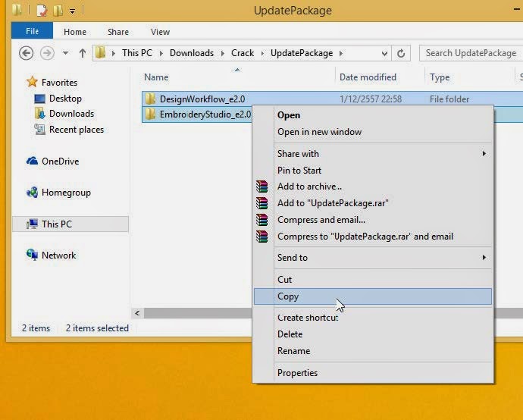Click the Search UpdatePackage field
Image resolution: width=523 pixels, height=420 pixels.
click(x=471, y=53)
